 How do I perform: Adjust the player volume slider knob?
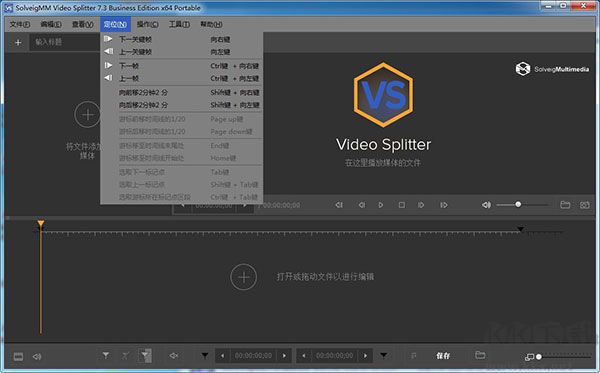click(518, 204)
